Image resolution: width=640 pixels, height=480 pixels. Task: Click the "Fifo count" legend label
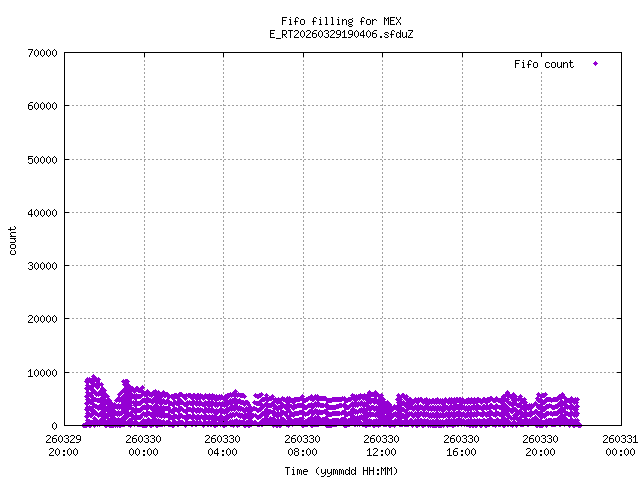(x=544, y=64)
